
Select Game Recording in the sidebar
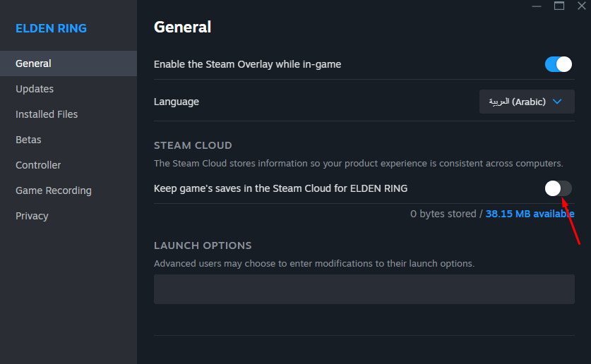(x=54, y=190)
